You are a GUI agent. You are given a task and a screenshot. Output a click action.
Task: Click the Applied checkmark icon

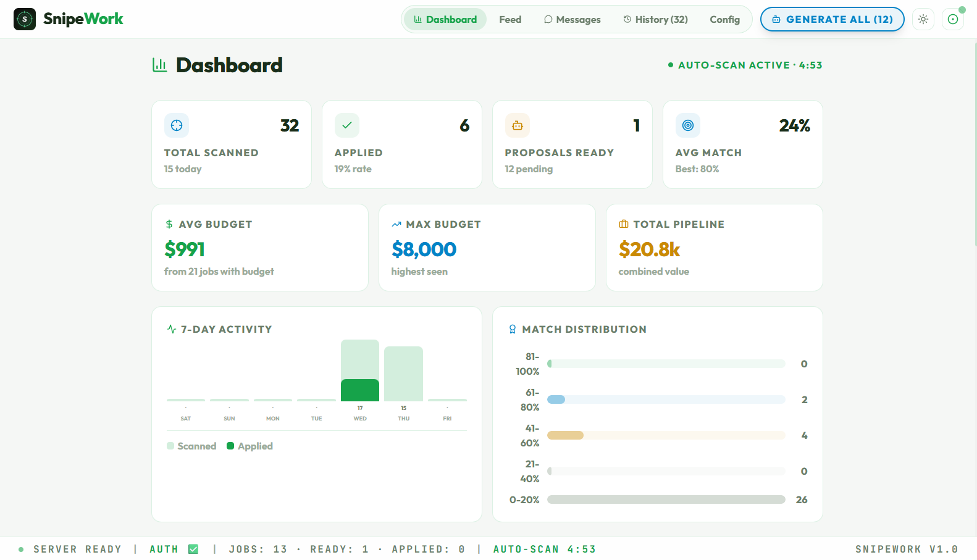point(347,125)
